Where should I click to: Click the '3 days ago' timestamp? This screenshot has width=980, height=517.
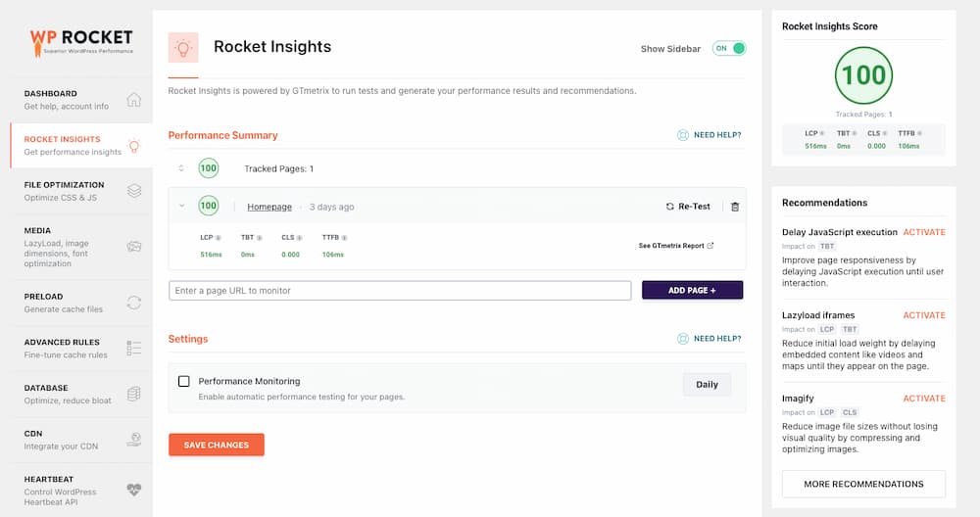pos(332,207)
